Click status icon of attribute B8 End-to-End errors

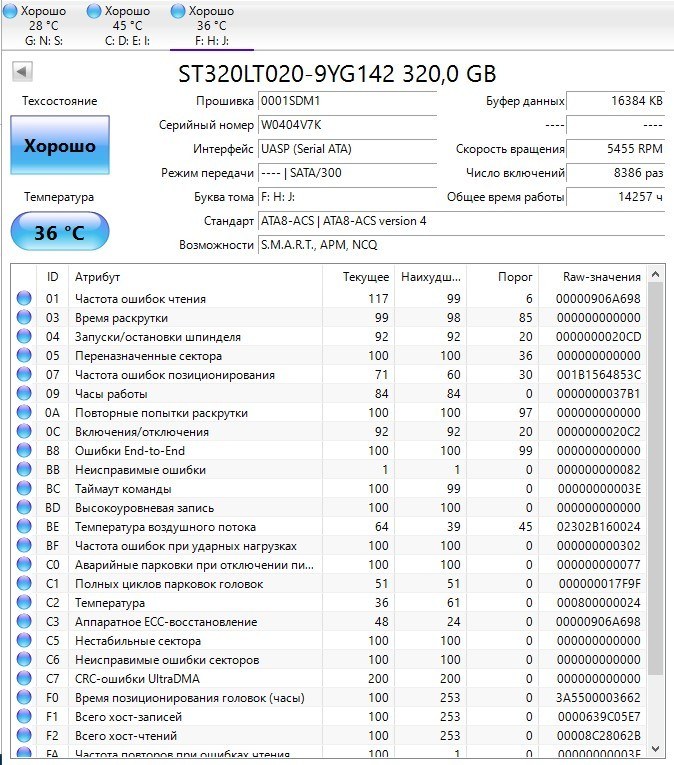tap(24, 450)
